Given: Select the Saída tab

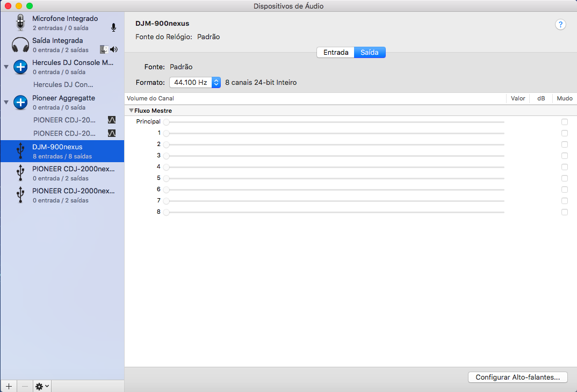Looking at the screenshot, I should pyautogui.click(x=370, y=52).
